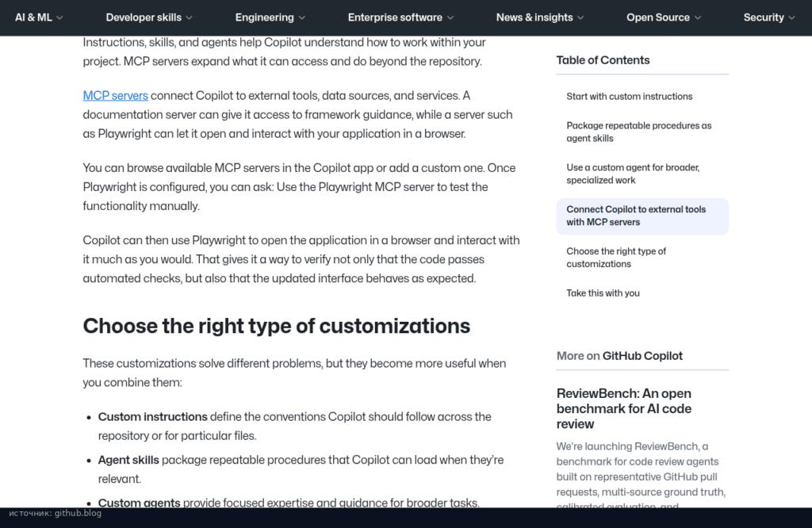Click the bold Agent skills bullet text
This screenshot has width=812, height=528.
[128, 460]
